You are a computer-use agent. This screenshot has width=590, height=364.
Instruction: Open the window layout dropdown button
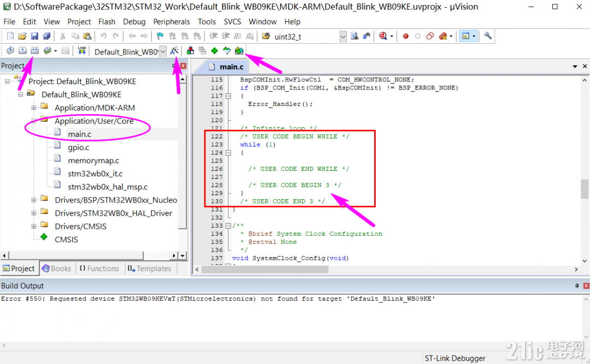[x=474, y=36]
